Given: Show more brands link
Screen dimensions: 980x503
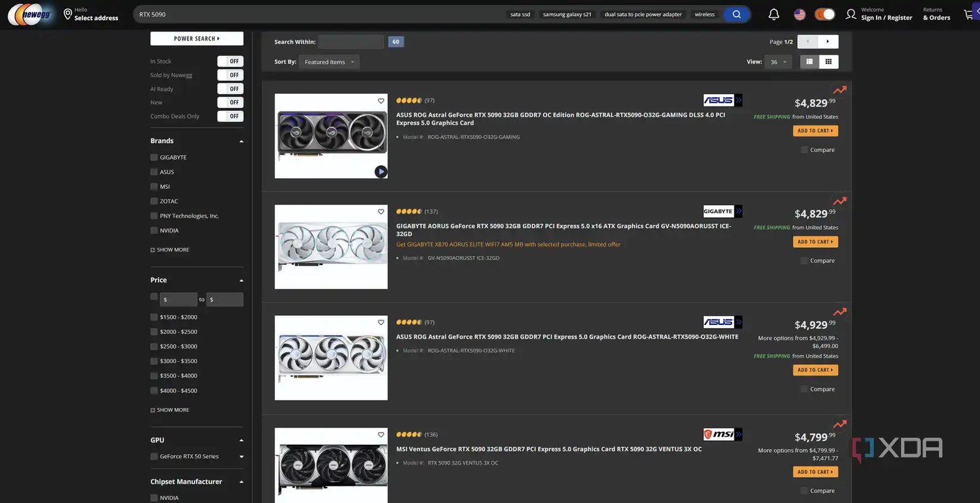Looking at the screenshot, I should tap(170, 250).
